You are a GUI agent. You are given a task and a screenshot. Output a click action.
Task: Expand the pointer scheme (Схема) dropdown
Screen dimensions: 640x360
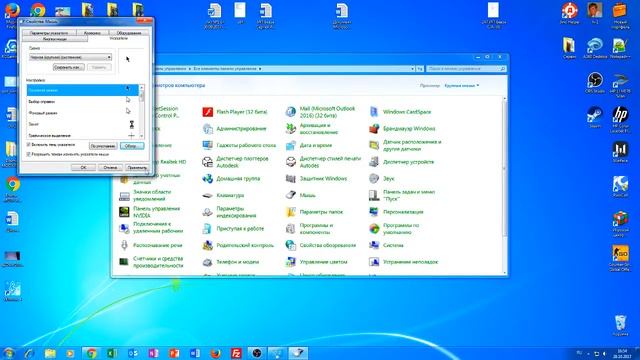tap(109, 57)
